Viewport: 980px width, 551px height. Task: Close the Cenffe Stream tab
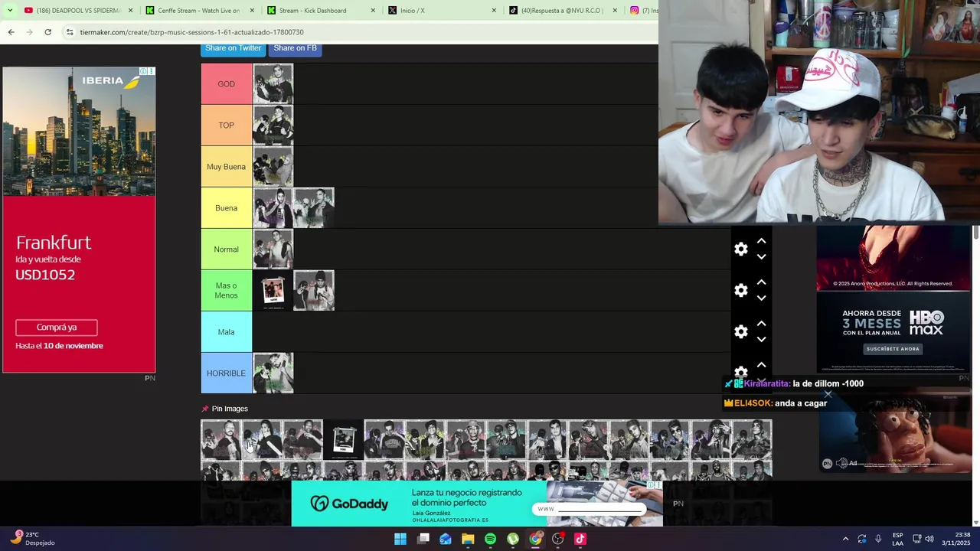click(x=252, y=11)
